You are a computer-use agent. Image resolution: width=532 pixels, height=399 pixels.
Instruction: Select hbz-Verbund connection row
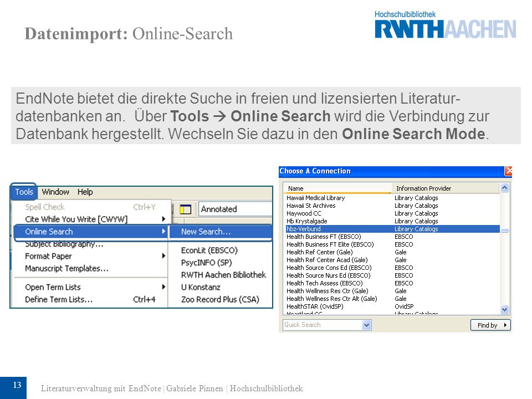pos(392,229)
